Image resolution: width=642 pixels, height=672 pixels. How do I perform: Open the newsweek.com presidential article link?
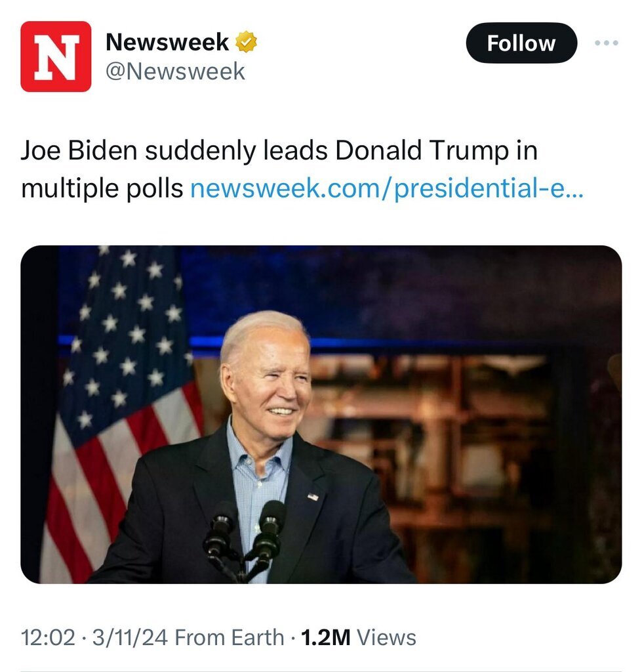pyautogui.click(x=386, y=189)
